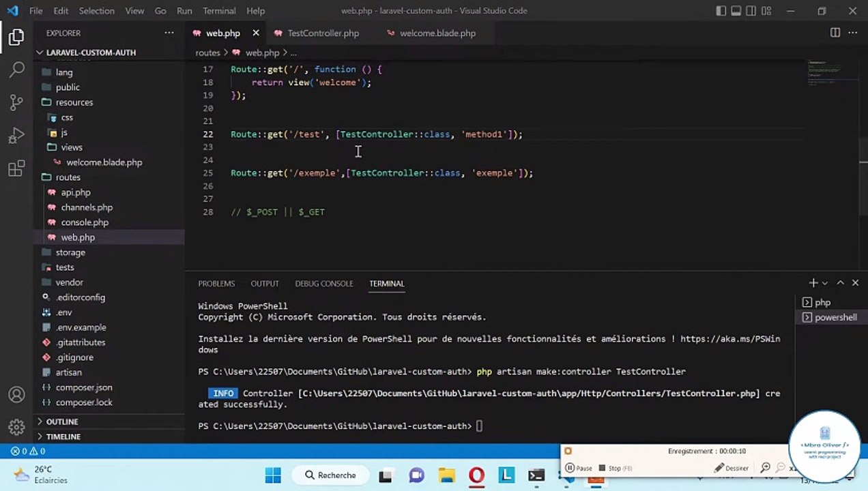The height and width of the screenshot is (491, 868).
Task: Close the terminal panel
Action: coord(856,283)
